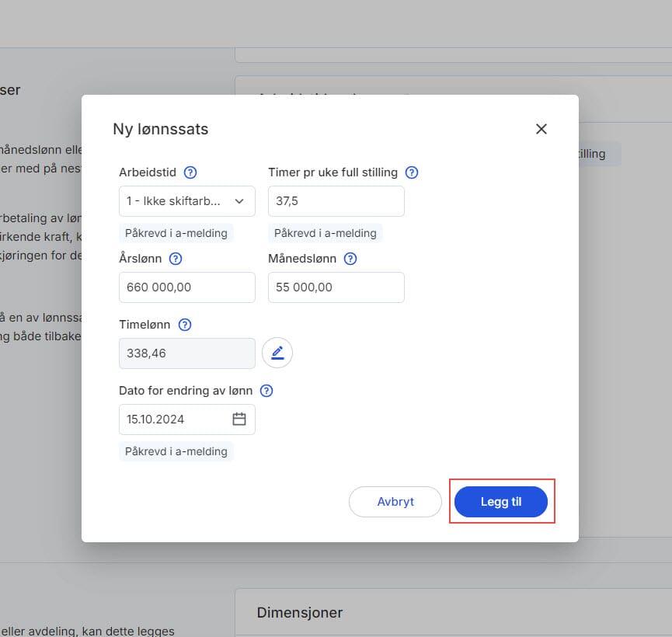The image size is (672, 637).
Task: Close the Ny lønnssats dialog
Action: point(541,129)
